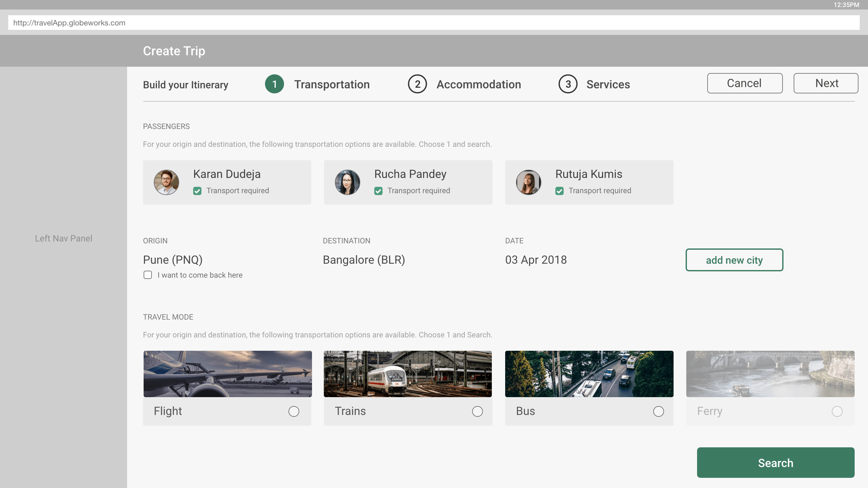Viewport: 868px width, 488px height.
Task: Click the Left Nav Panel label
Action: tap(63, 238)
